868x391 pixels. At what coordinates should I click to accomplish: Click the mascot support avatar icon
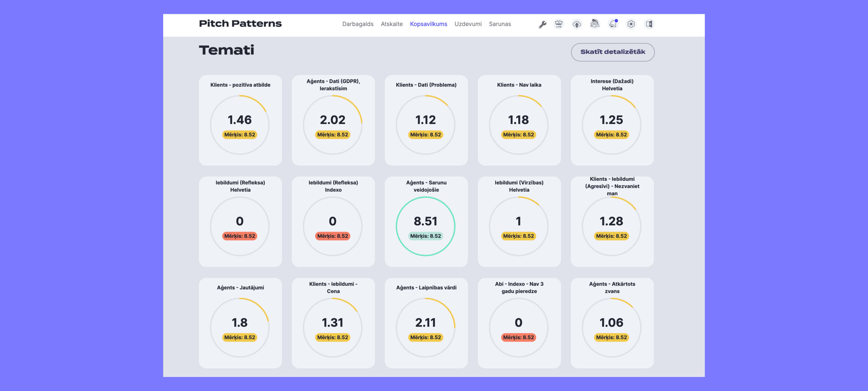point(595,24)
